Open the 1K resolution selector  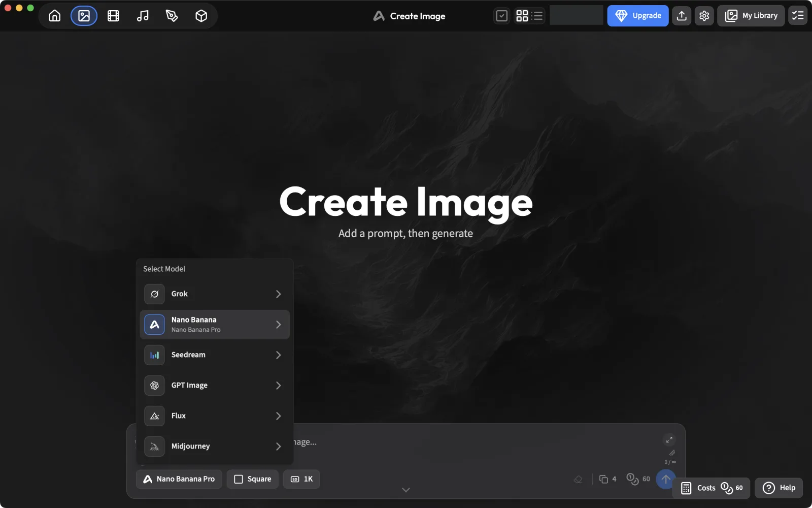(301, 479)
